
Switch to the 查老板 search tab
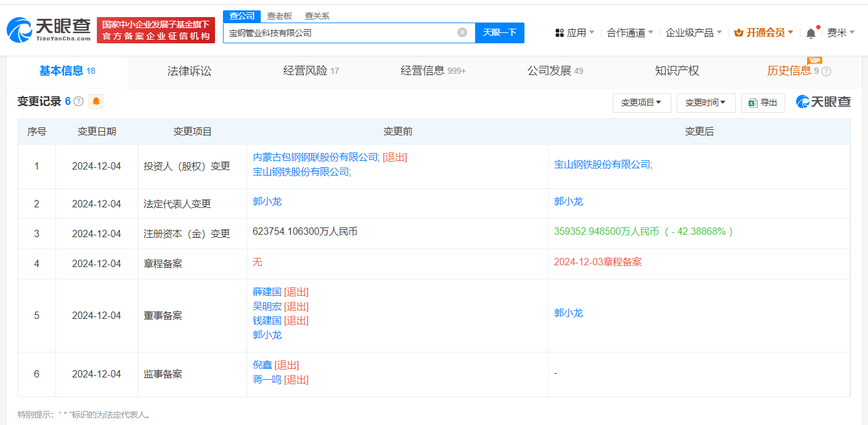[x=280, y=16]
